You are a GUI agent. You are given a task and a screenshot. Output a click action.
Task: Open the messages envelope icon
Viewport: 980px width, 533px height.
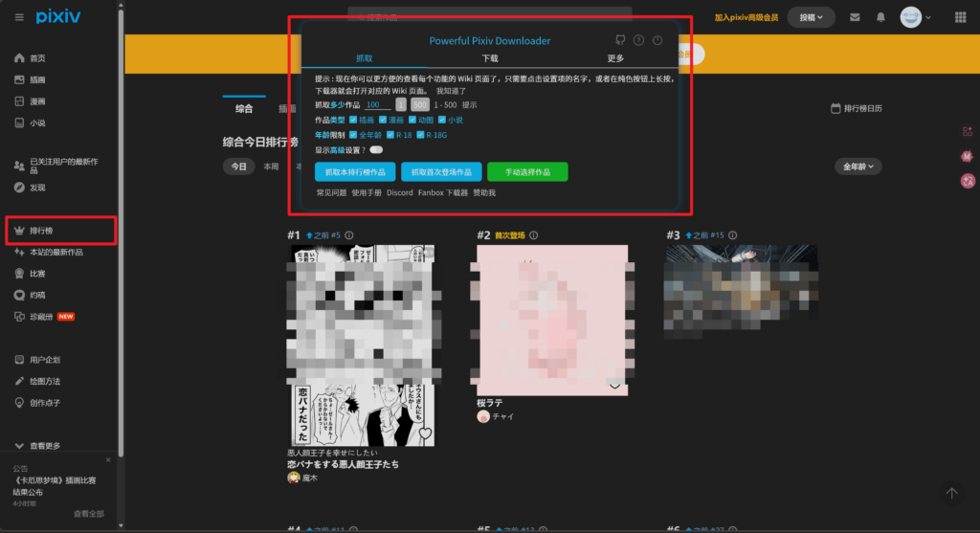click(x=855, y=17)
